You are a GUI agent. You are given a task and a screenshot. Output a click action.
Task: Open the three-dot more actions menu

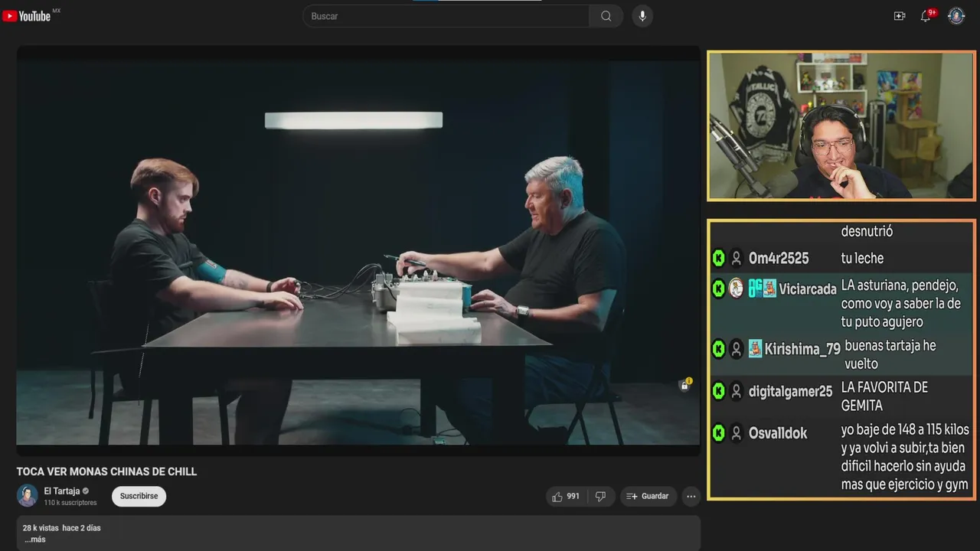pos(691,497)
